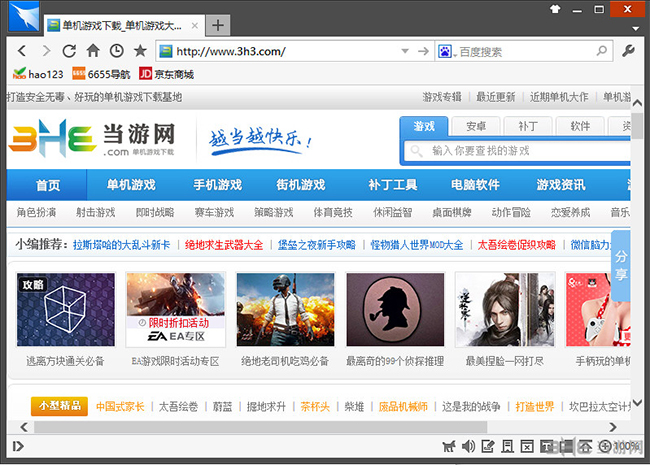Image resolution: width=650 pixels, height=465 pixels.
Task: Click the edit pencil icon in the status bar
Action: [x=488, y=446]
